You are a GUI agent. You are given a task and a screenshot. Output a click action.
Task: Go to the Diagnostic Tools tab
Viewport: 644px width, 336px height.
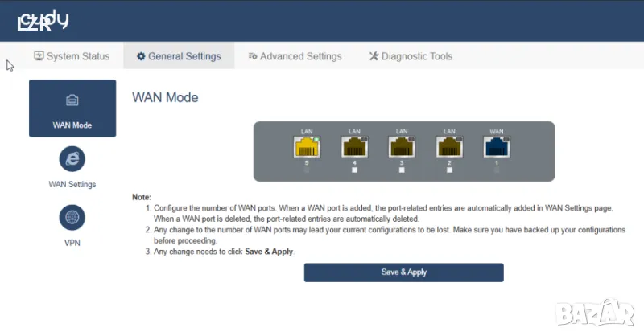pos(411,56)
